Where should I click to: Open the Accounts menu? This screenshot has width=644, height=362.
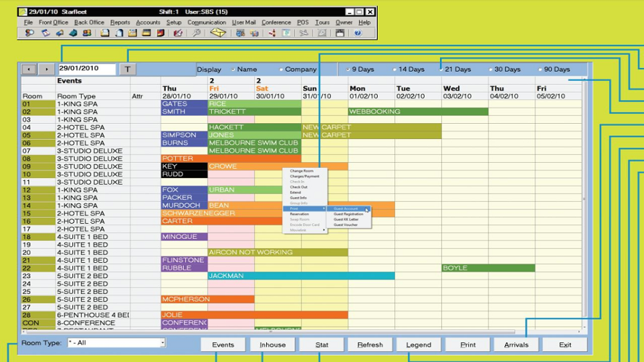148,22
